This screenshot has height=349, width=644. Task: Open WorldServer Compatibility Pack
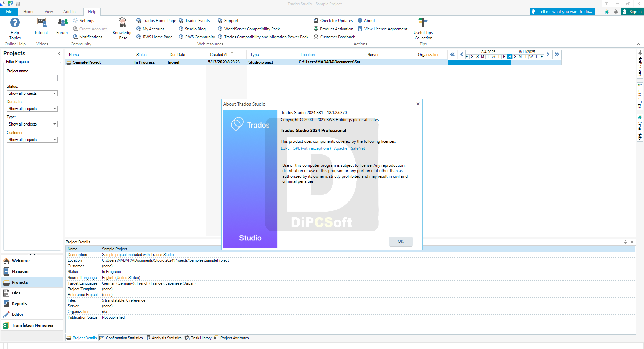click(249, 29)
